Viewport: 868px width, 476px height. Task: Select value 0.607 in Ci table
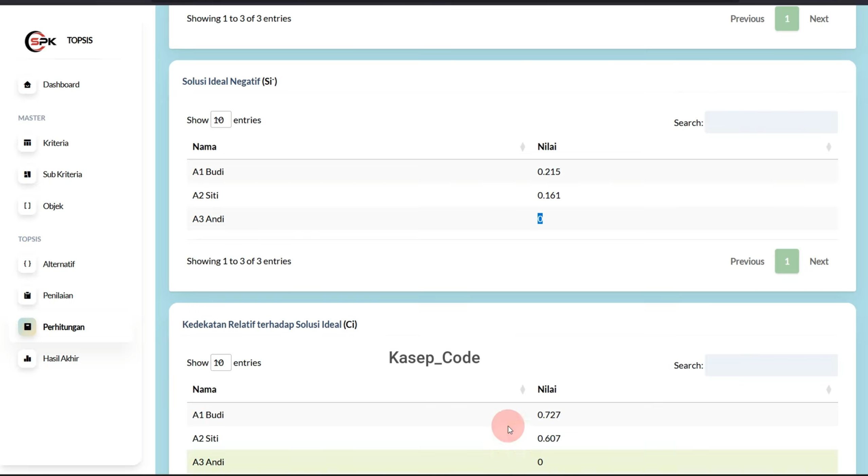click(549, 438)
